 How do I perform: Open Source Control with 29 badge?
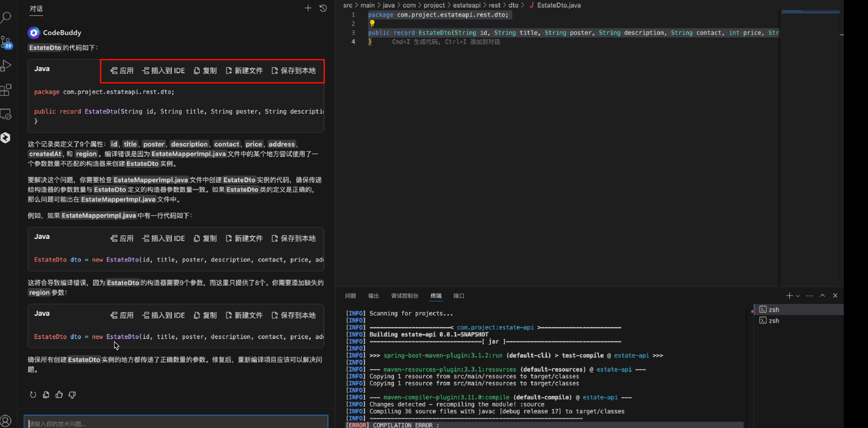tap(6, 42)
